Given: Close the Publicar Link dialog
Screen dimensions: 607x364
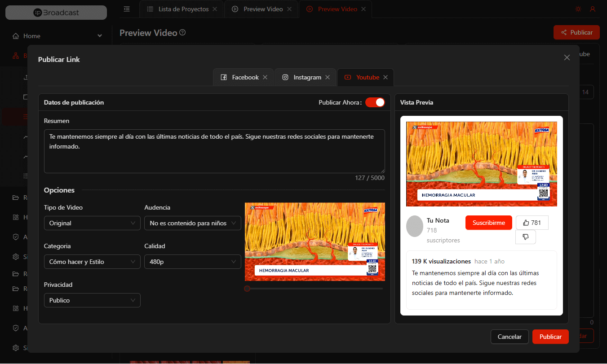Looking at the screenshot, I should [567, 57].
